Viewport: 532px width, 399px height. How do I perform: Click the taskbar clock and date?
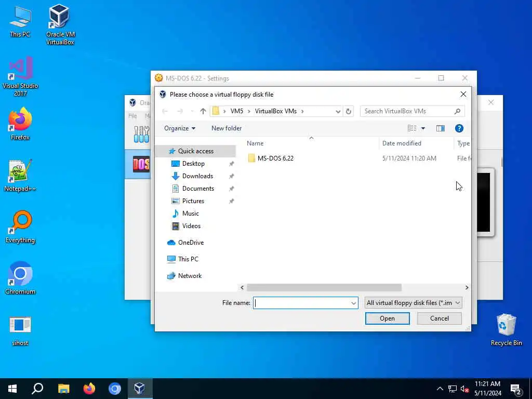click(x=487, y=389)
